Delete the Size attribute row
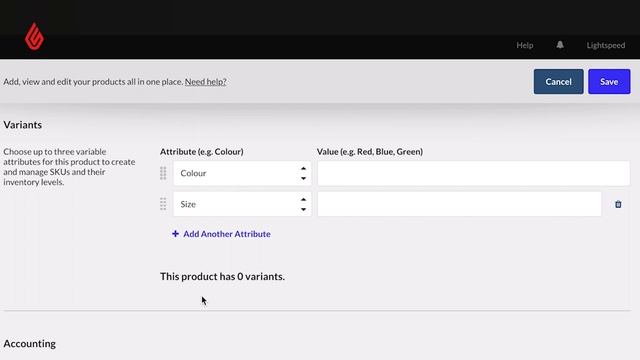640x360 pixels. [618, 204]
